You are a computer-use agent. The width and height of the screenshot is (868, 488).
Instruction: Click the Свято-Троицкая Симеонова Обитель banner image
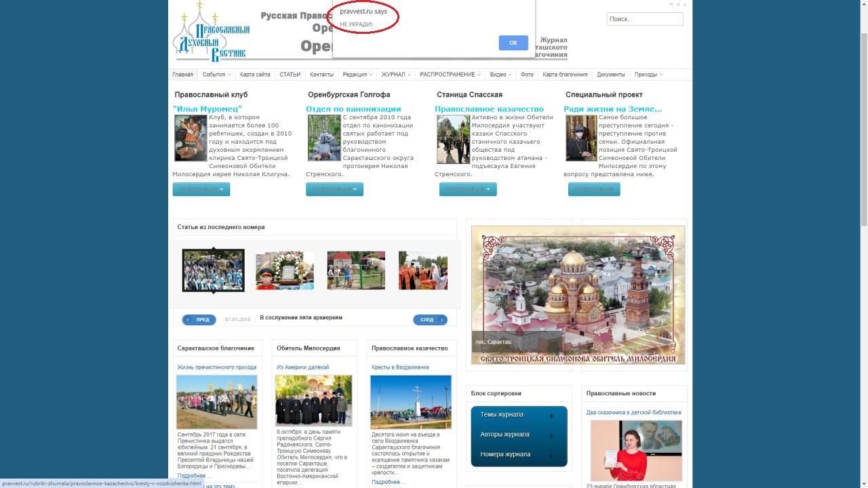[x=578, y=295]
